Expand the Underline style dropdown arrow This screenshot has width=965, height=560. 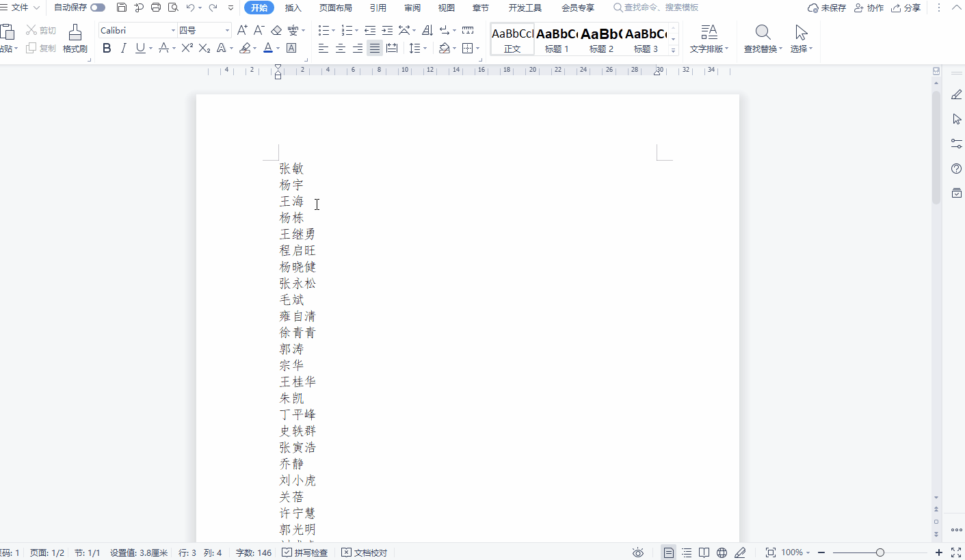point(150,49)
